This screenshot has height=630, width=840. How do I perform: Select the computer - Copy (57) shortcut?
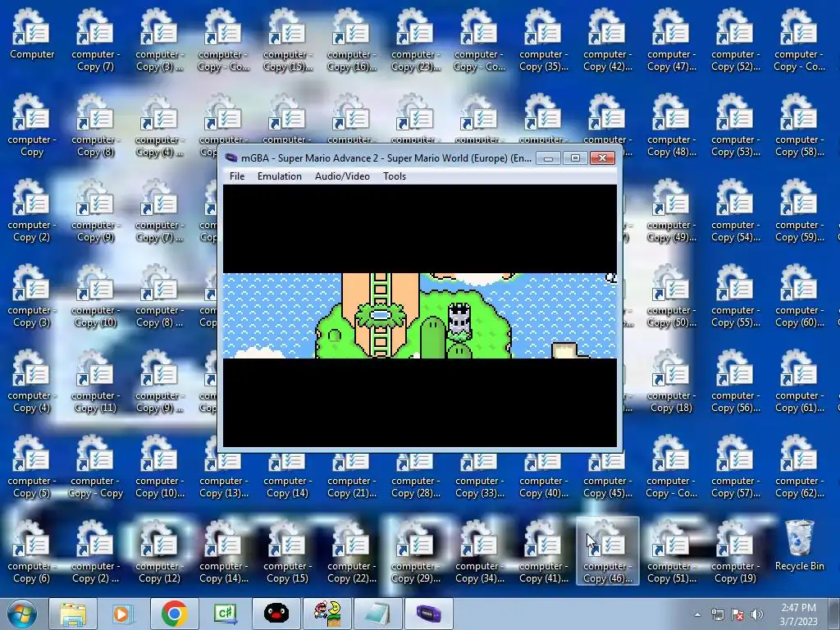tap(735, 466)
